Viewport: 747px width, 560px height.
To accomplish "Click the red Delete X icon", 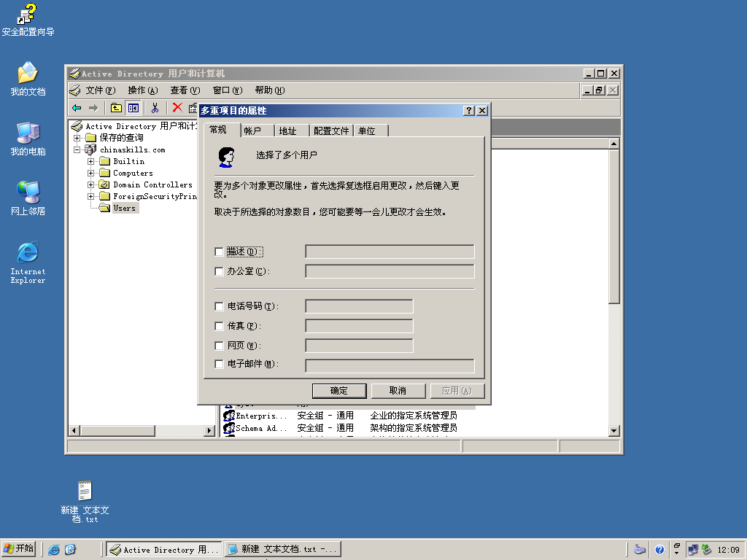I will point(177,108).
